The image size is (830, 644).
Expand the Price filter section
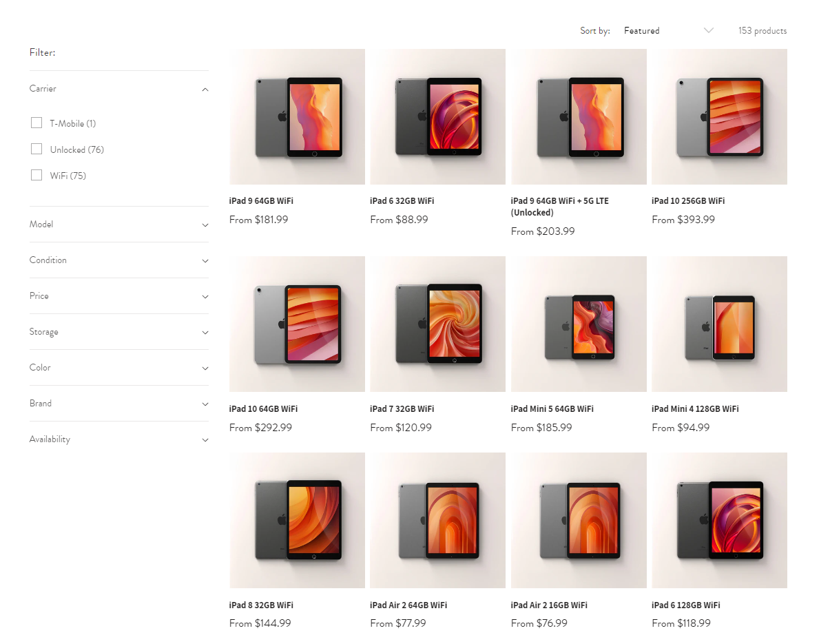(x=118, y=295)
